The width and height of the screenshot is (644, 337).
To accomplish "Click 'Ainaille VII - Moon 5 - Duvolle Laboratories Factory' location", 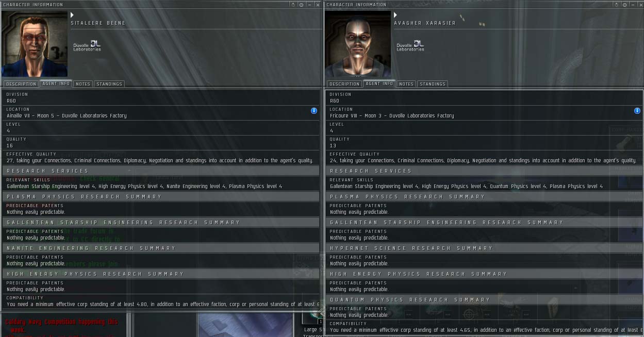I will tap(67, 116).
